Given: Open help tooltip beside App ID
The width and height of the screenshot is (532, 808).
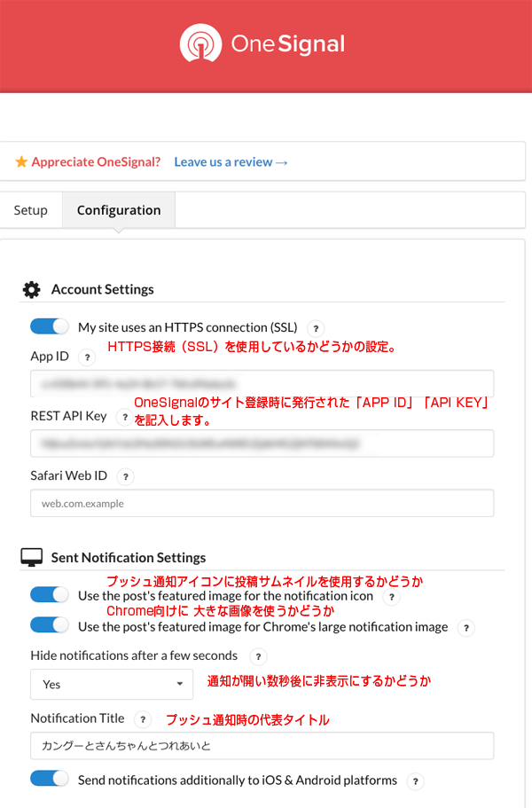Looking at the screenshot, I should [86, 357].
